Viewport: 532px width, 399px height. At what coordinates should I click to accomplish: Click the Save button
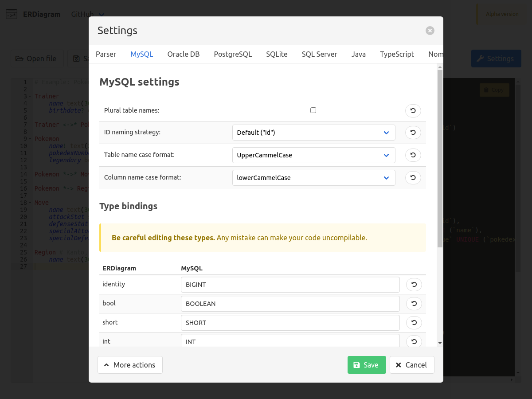coord(366,365)
